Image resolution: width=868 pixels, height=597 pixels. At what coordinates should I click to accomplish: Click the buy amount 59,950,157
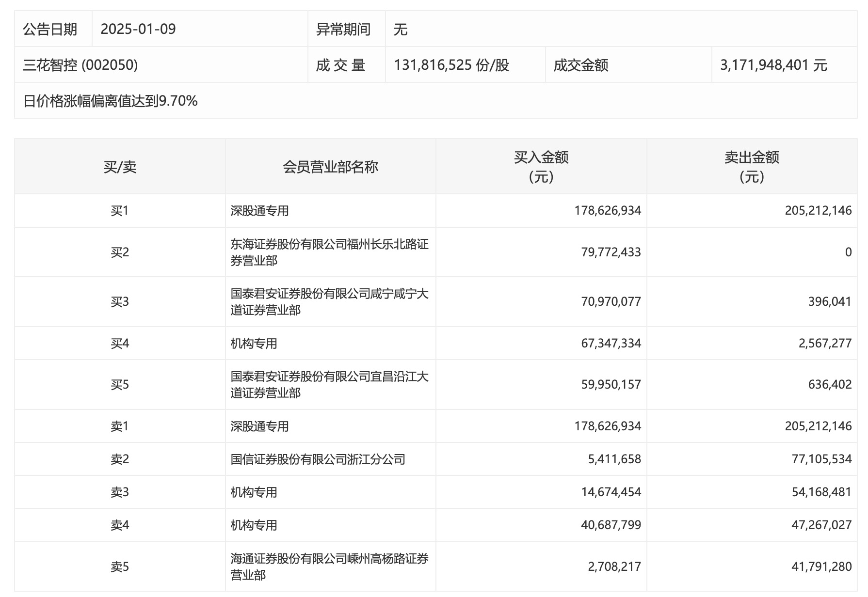(611, 385)
